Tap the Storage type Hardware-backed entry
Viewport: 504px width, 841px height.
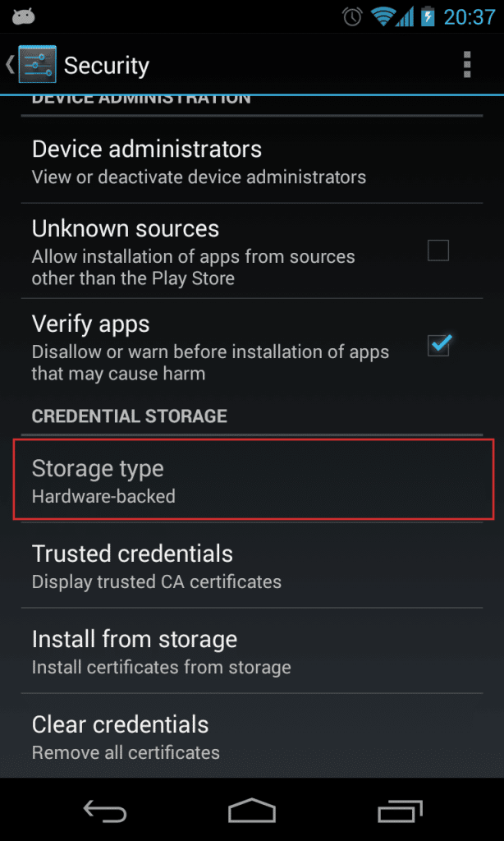(x=252, y=480)
